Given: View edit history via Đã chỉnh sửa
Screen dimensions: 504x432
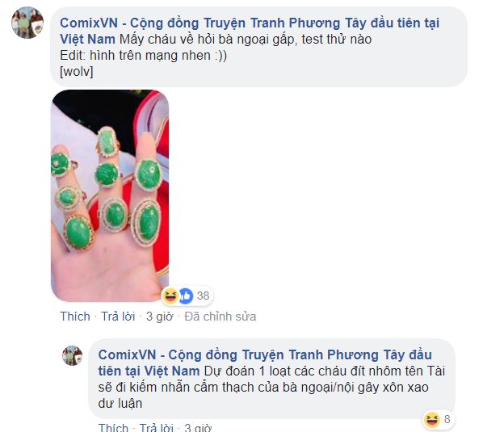Looking at the screenshot, I should click(220, 317).
